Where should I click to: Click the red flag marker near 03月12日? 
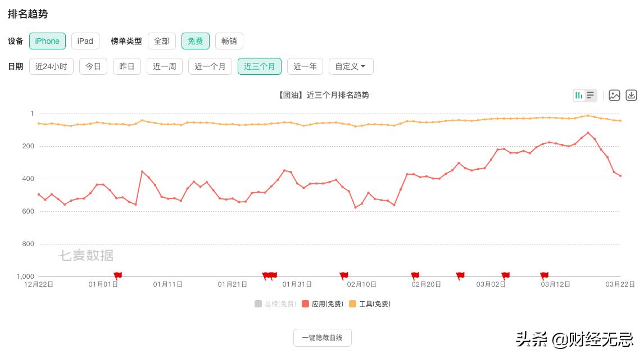[544, 275]
